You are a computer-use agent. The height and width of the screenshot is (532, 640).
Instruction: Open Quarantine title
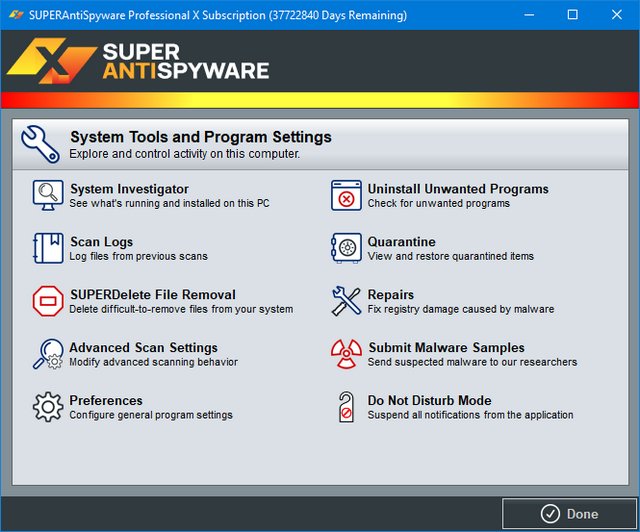pyautogui.click(x=402, y=242)
